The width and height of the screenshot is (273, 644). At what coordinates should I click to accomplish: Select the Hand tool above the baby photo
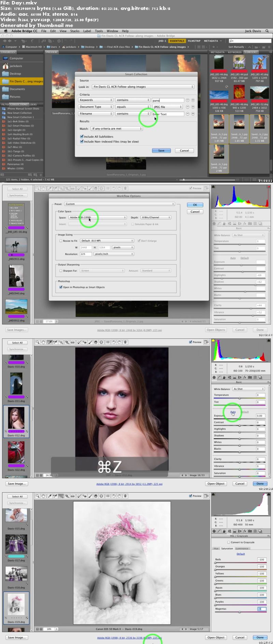click(x=43, y=496)
